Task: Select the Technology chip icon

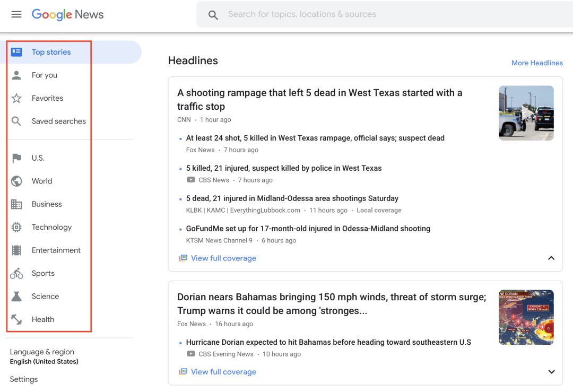Action: [x=16, y=227]
